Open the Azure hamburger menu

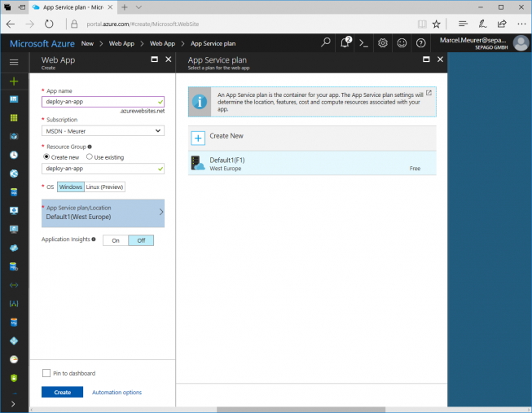coord(14,62)
